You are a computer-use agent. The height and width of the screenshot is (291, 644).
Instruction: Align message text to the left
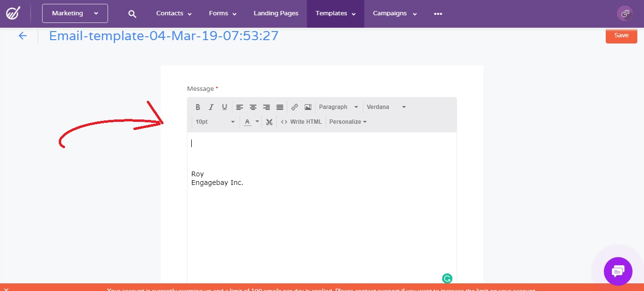(240, 107)
